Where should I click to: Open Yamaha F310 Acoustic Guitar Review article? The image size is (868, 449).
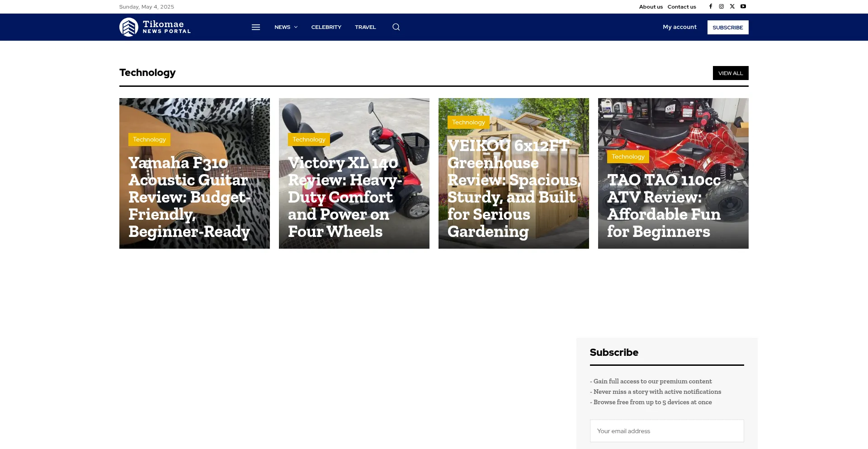(x=189, y=197)
